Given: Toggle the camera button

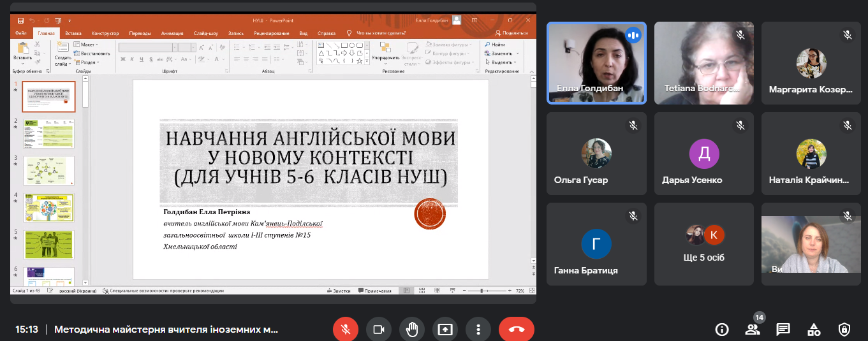Looking at the screenshot, I should (x=378, y=330).
